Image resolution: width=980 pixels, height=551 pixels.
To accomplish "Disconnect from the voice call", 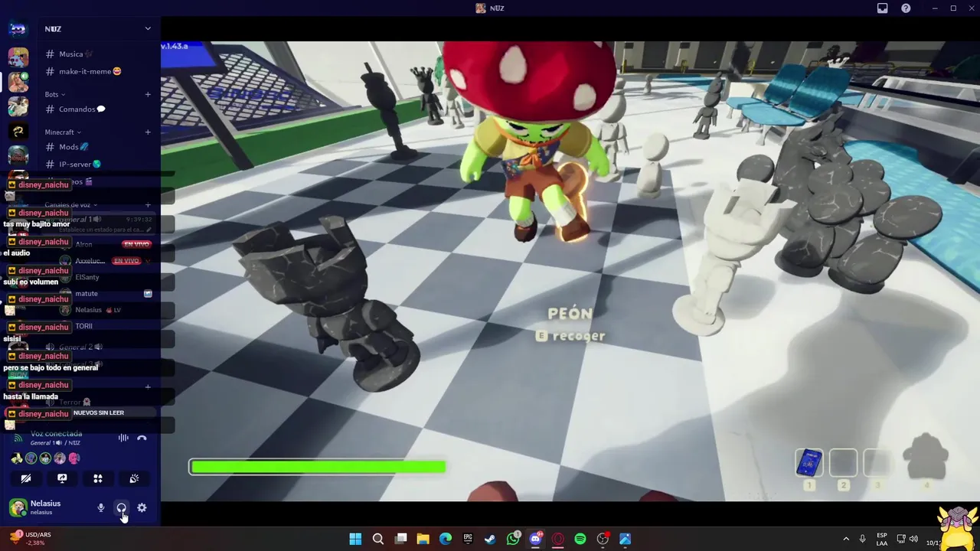I will click(142, 438).
